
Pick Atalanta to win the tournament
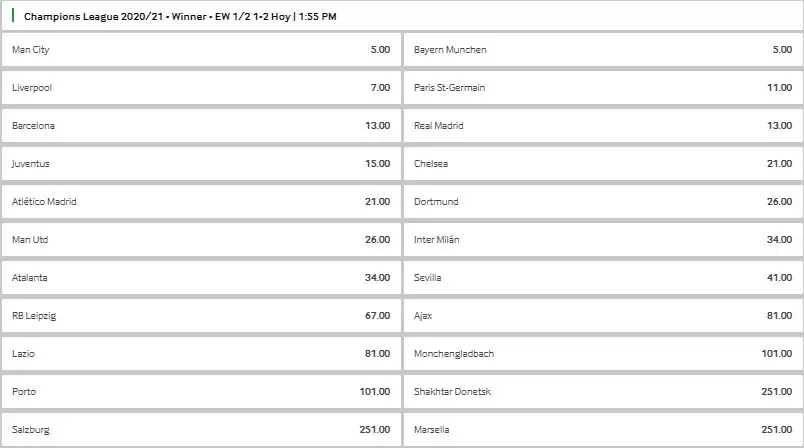click(x=200, y=277)
